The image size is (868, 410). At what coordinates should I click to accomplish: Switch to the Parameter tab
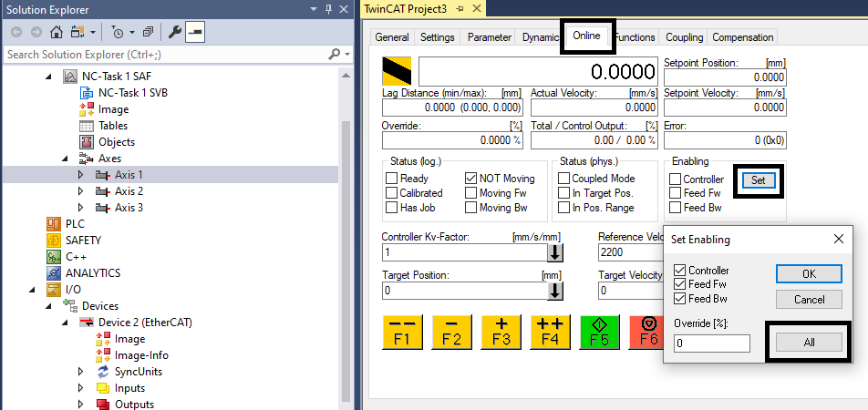click(489, 37)
